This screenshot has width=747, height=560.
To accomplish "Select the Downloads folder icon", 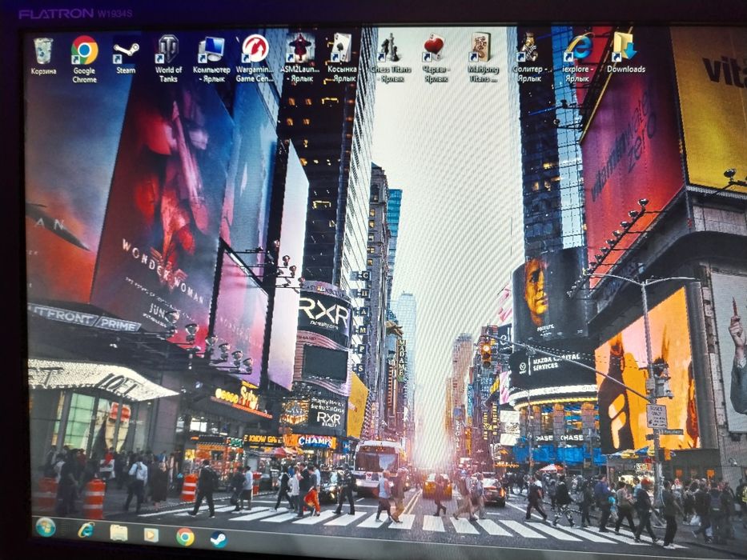I will coord(625,53).
